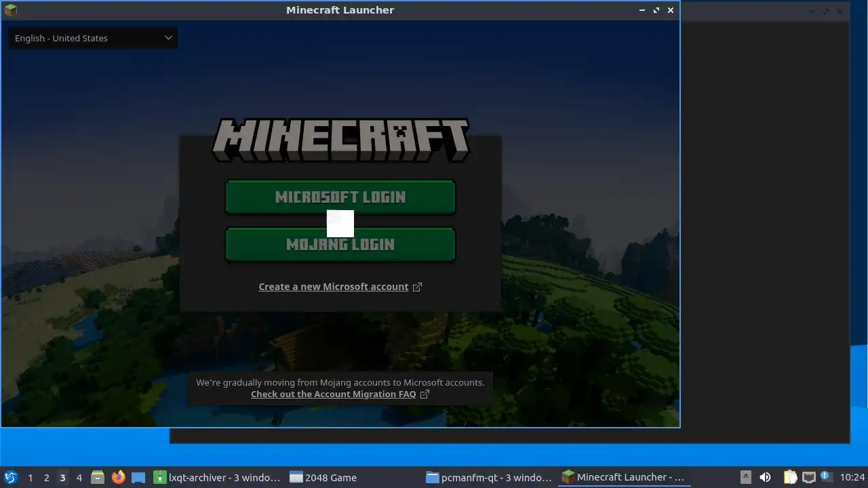
Task: Click the Minecraft logo
Action: [340, 140]
